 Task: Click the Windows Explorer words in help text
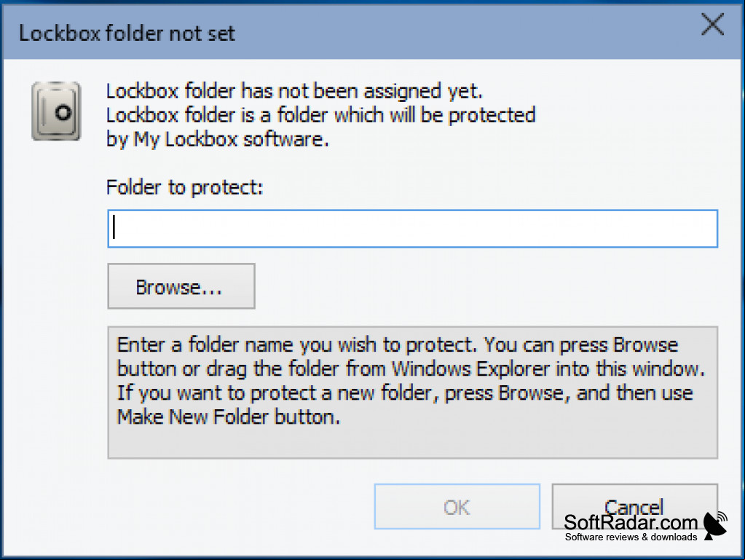pyautogui.click(x=470, y=369)
